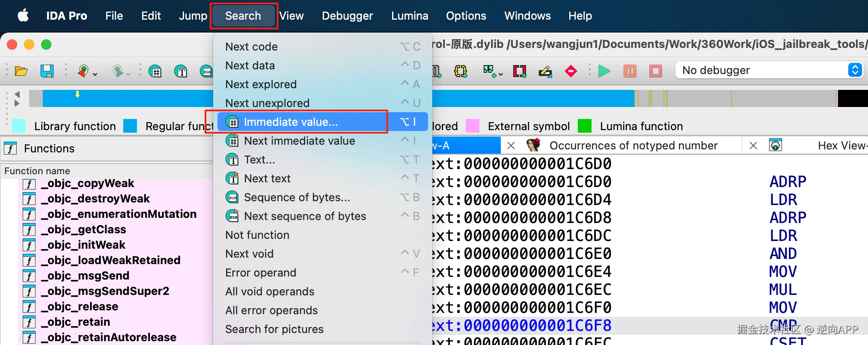Image resolution: width=868 pixels, height=345 pixels.
Task: Click the red brackets add icon
Action: 519,71
